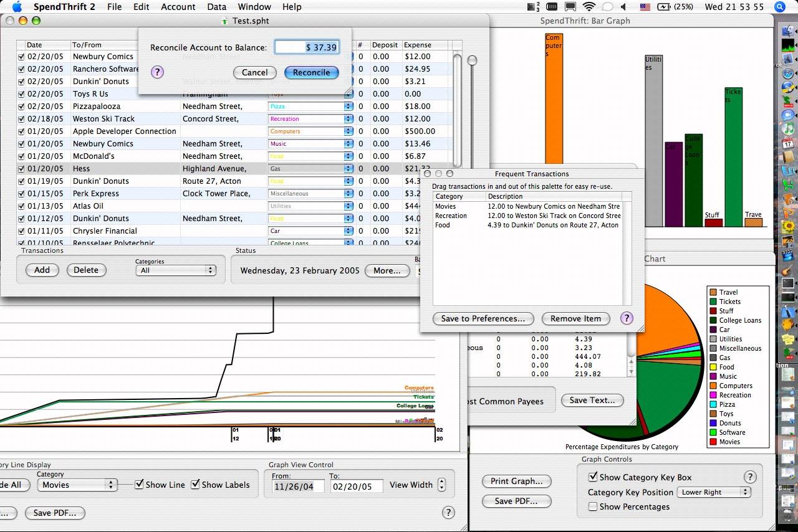Click the Reconcile button
The height and width of the screenshot is (532, 798).
tap(311, 72)
